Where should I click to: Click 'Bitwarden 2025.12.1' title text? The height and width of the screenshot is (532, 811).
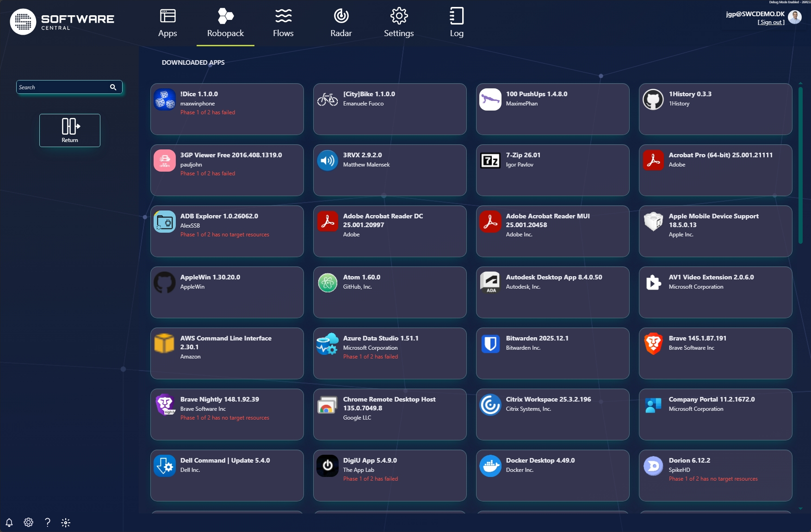tap(537, 338)
